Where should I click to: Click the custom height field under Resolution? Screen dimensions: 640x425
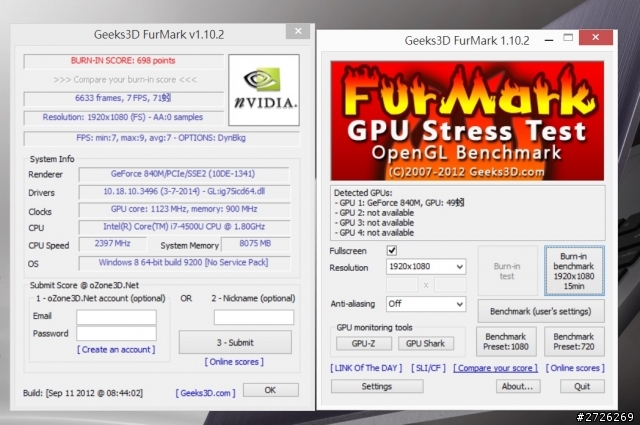(450, 285)
